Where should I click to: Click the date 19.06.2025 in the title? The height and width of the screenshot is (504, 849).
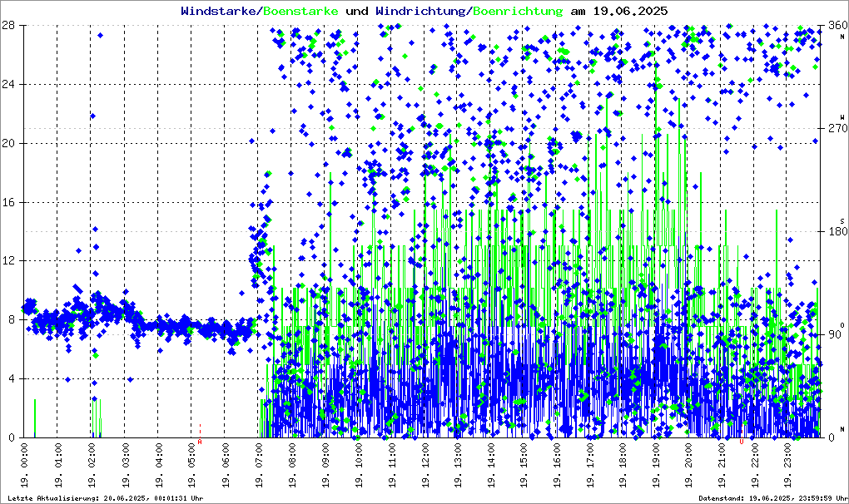click(x=630, y=11)
